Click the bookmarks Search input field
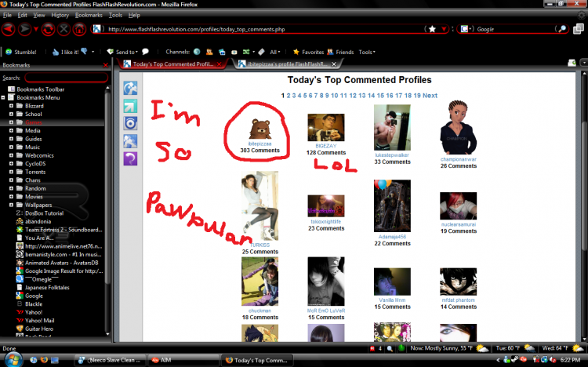 pyautogui.click(x=67, y=78)
